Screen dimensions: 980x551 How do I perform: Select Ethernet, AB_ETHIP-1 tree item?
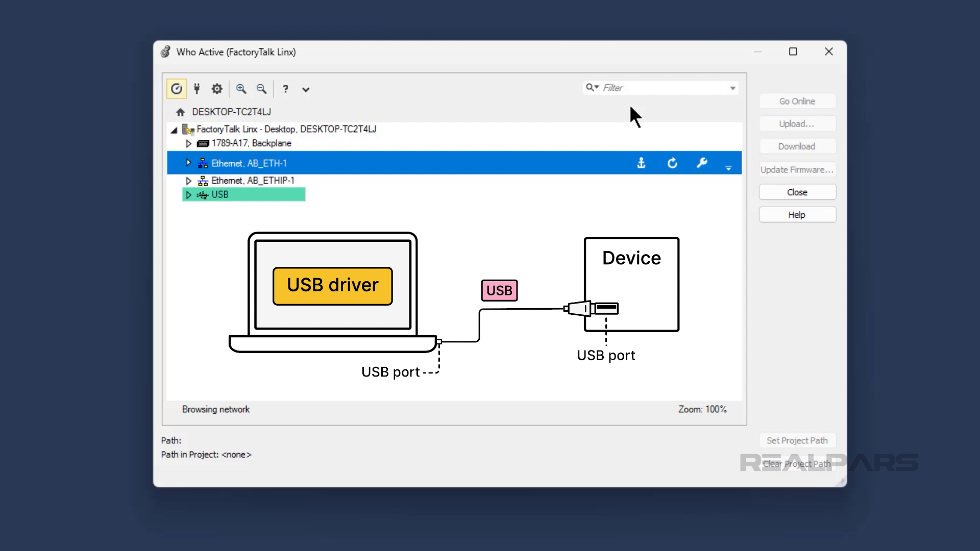pyautogui.click(x=253, y=181)
